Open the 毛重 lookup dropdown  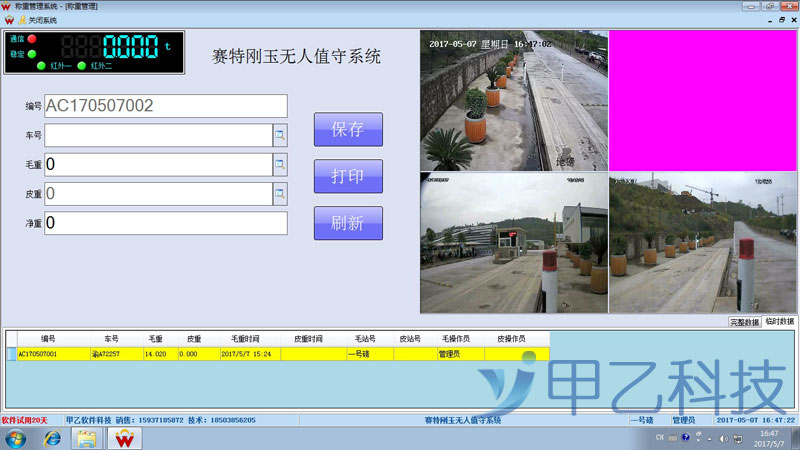[x=280, y=164]
